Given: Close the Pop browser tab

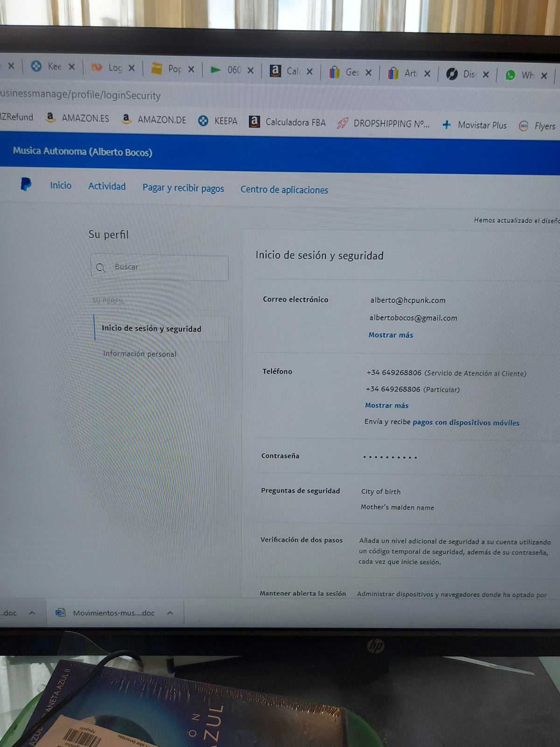Looking at the screenshot, I should [x=191, y=70].
